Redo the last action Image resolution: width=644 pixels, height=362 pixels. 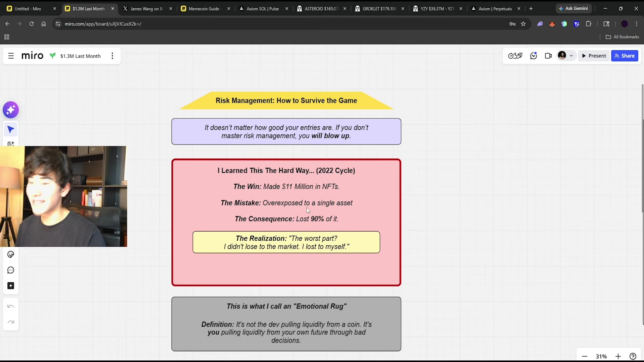point(11,322)
